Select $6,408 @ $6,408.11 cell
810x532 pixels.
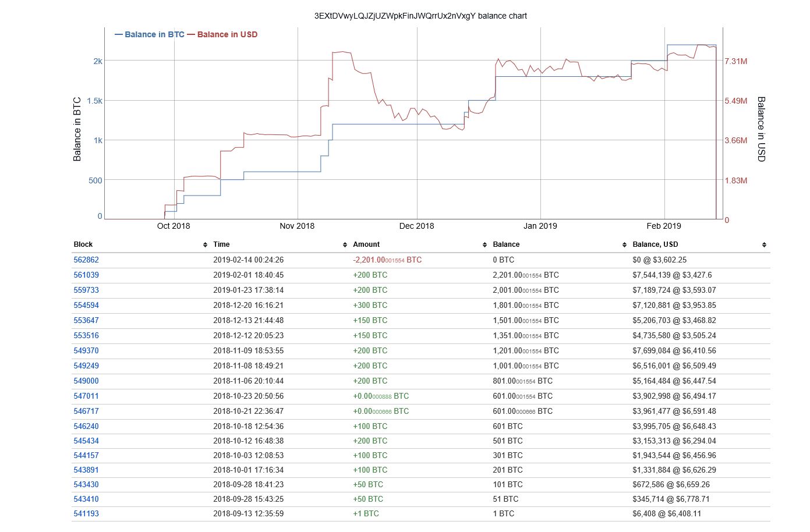coord(667,513)
